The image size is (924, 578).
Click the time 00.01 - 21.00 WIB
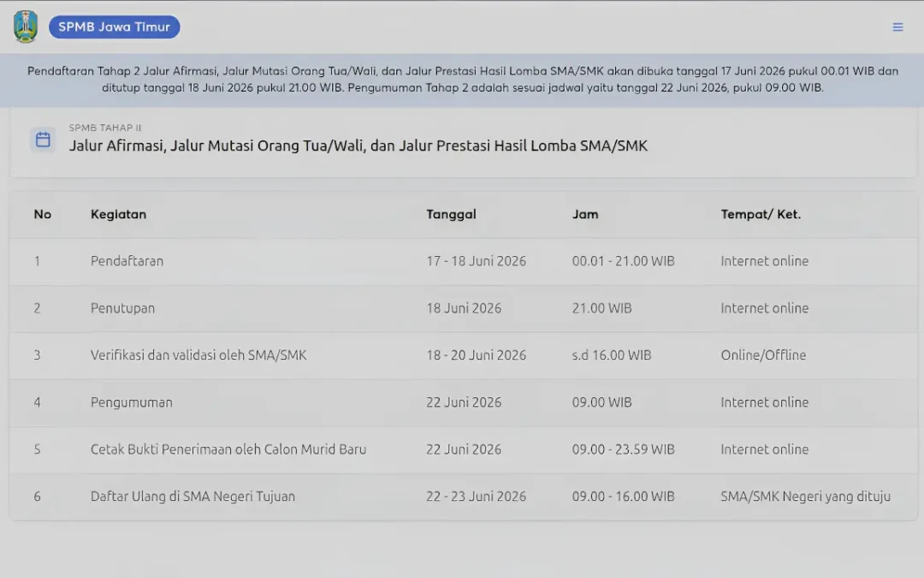(624, 260)
